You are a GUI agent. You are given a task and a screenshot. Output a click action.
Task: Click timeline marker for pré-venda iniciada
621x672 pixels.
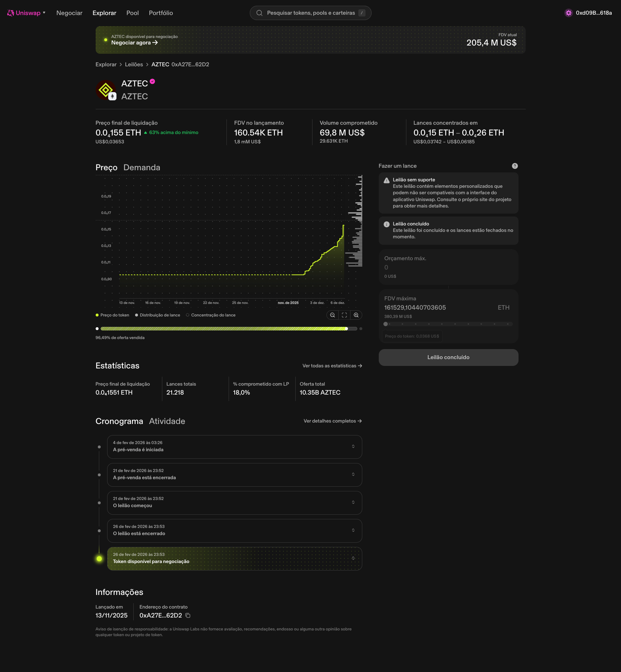pos(99,447)
